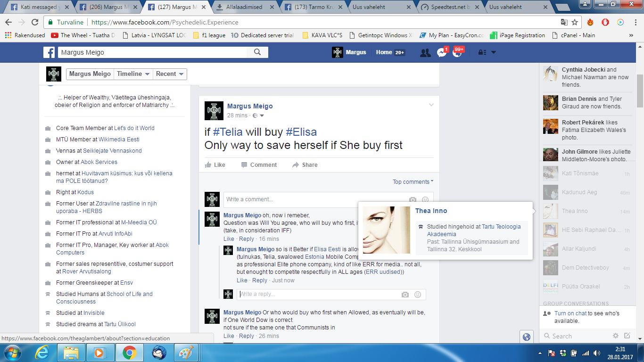Click the translate page icon
This screenshot has width=644, height=362.
[x=564, y=22]
